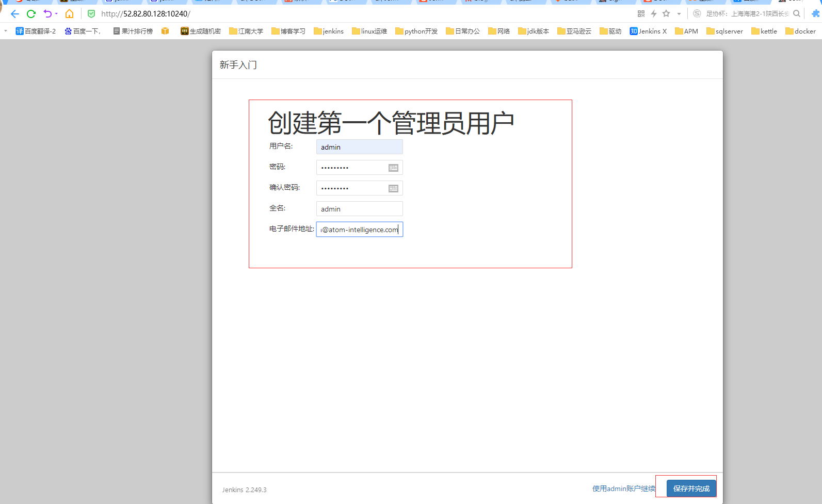Expand the dropdown next to the undo arrow
This screenshot has width=822, height=504.
(56, 14)
